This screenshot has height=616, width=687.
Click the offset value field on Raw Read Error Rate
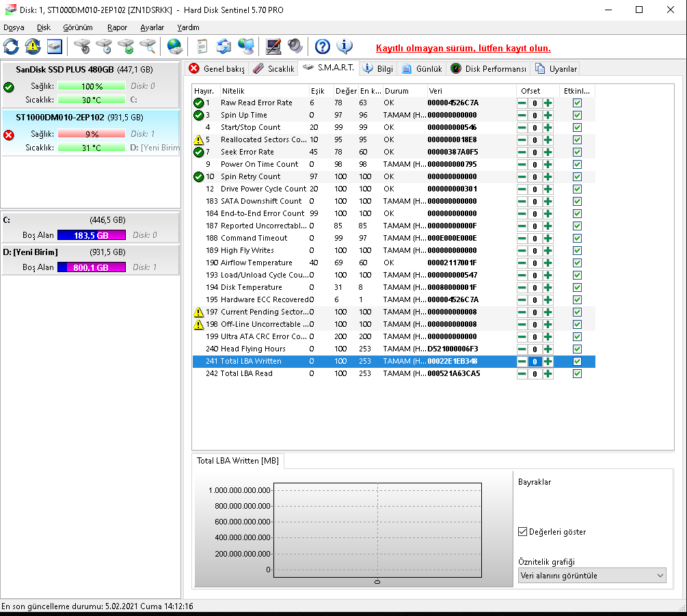pos(535,103)
